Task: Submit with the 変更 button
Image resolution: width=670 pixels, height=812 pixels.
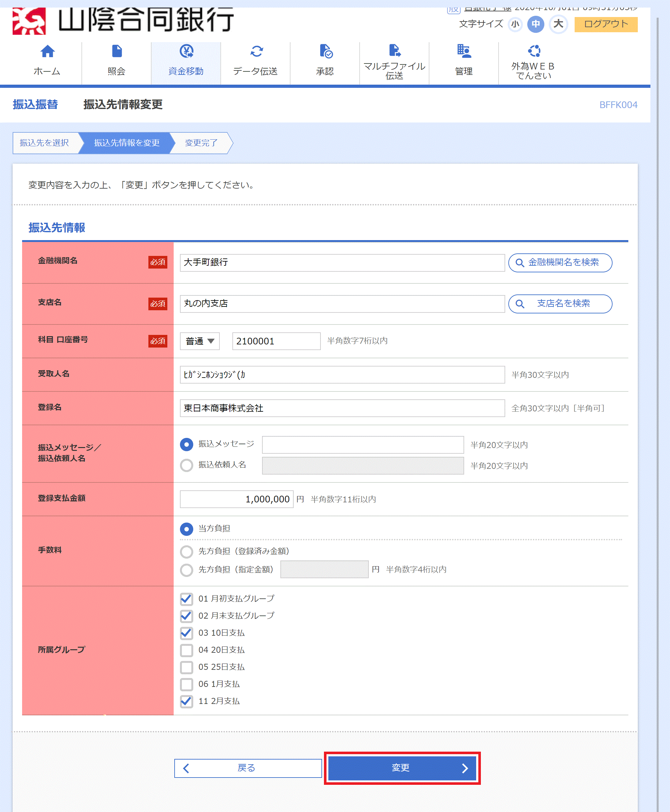Action: (402, 768)
